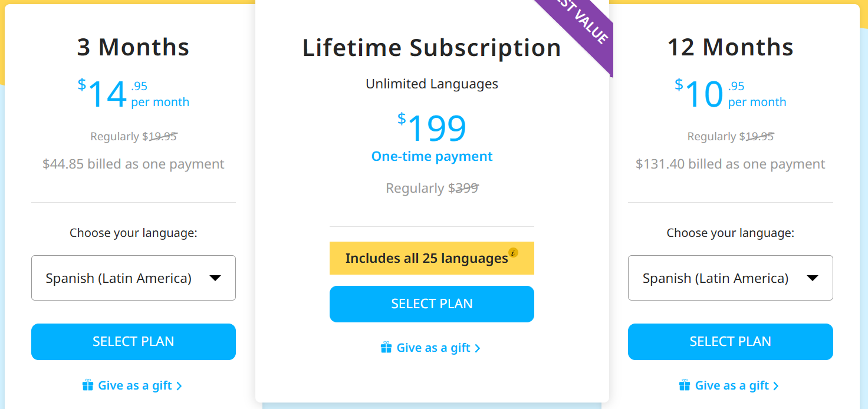The width and height of the screenshot is (868, 409).
Task: Click the chevron after the Lifetime gift link
Action: click(x=478, y=348)
